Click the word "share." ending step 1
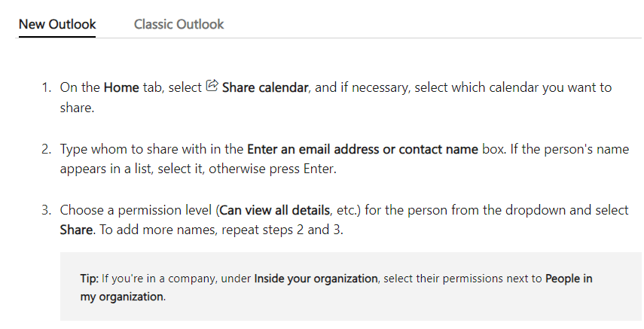The height and width of the screenshot is (329, 644). (x=78, y=108)
